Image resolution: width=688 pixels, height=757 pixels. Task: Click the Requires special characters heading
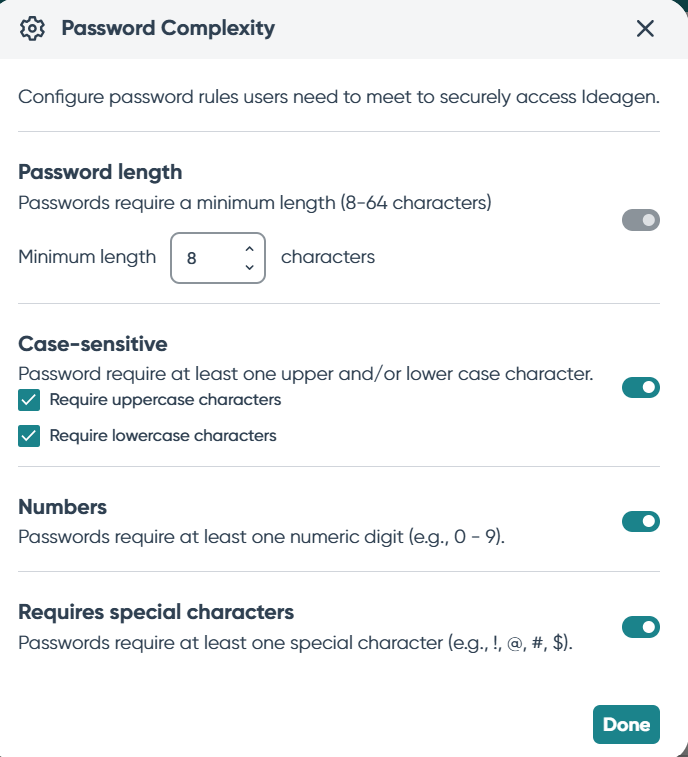pyautogui.click(x=156, y=611)
